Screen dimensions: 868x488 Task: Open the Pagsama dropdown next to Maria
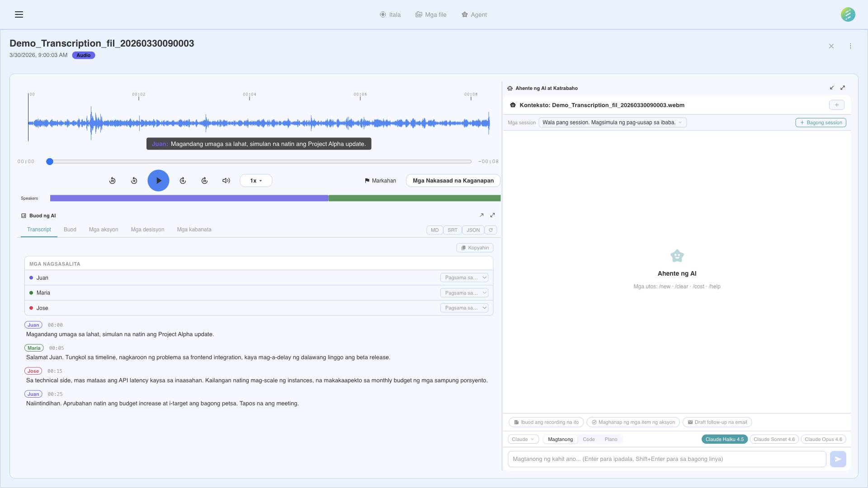(464, 292)
